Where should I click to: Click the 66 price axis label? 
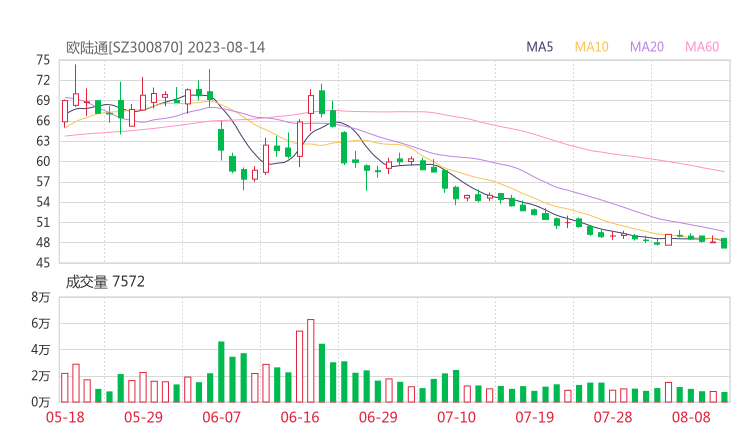(43, 121)
